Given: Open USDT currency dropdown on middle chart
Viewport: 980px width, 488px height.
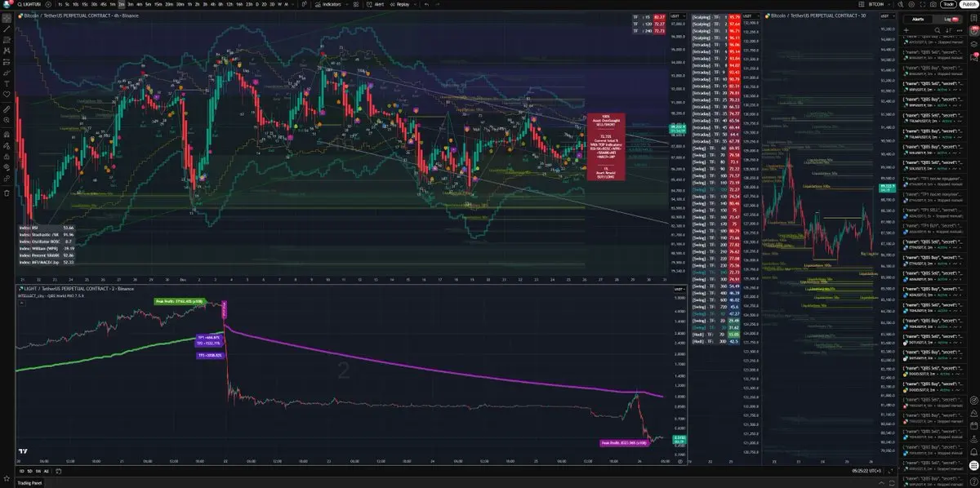Looking at the screenshot, I should pos(750,16).
